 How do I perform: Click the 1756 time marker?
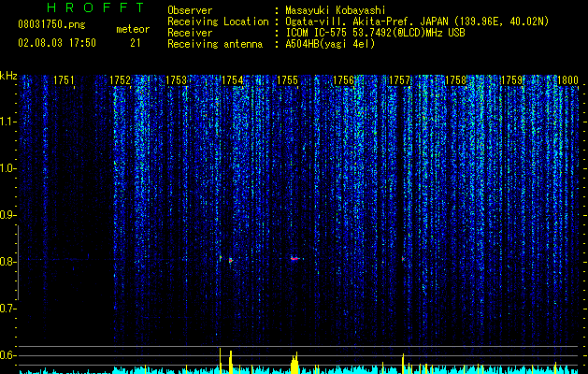coord(344,80)
